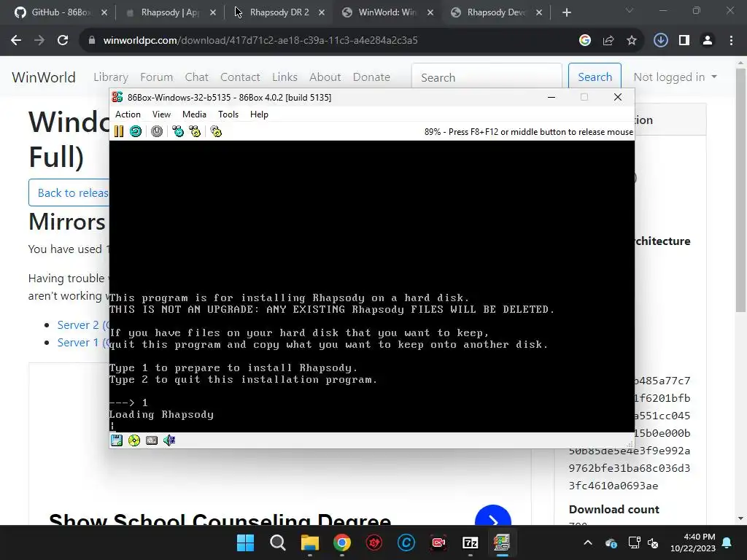Open the 86Box Media menu
This screenshot has height=560, width=747.
coord(194,114)
